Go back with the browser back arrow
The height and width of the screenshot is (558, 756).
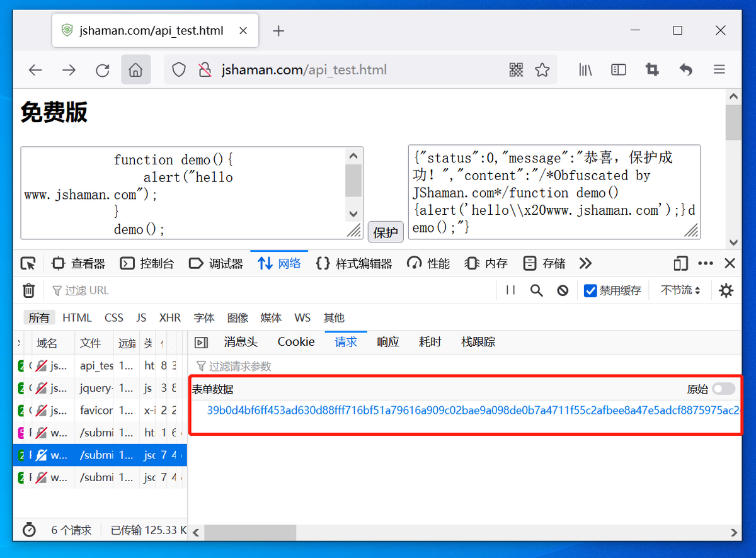[x=35, y=70]
